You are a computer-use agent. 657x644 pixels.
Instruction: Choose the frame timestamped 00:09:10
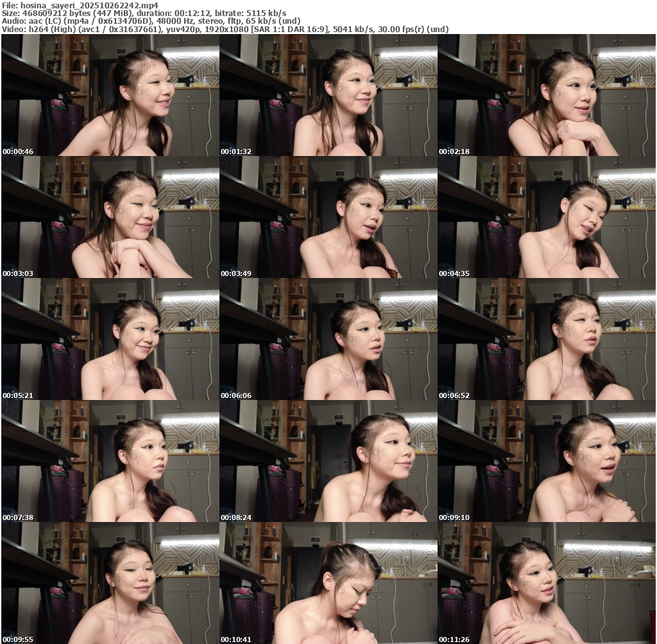[547, 461]
